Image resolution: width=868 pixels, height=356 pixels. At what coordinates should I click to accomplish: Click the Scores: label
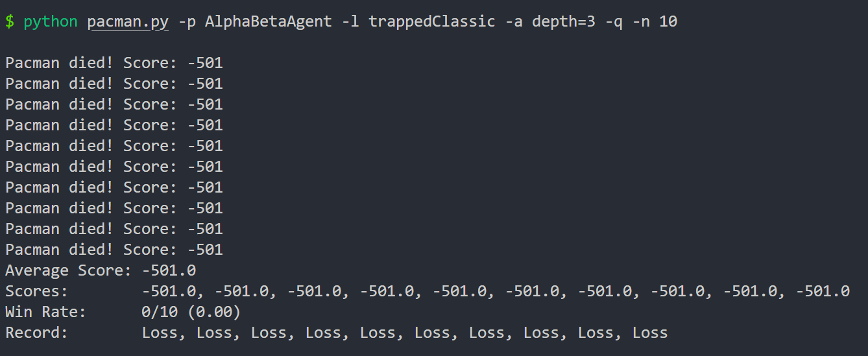36,291
